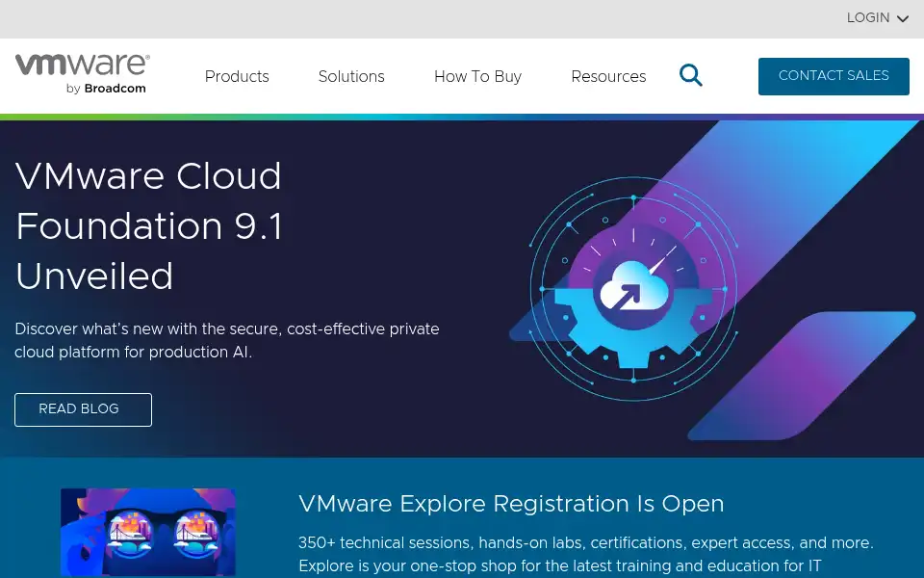Open the VMware Explore sunglasses thumbnail

[148, 532]
